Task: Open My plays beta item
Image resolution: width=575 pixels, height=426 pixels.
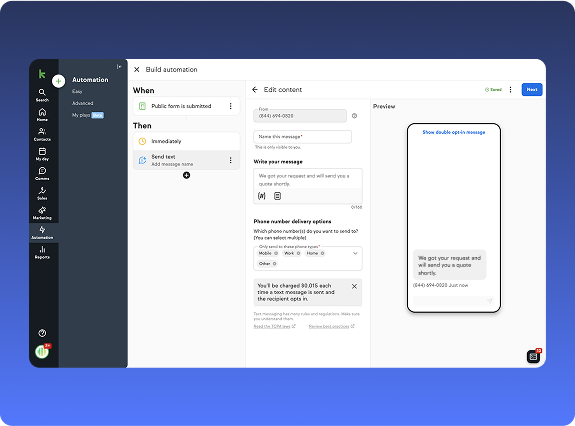Action: click(x=88, y=115)
